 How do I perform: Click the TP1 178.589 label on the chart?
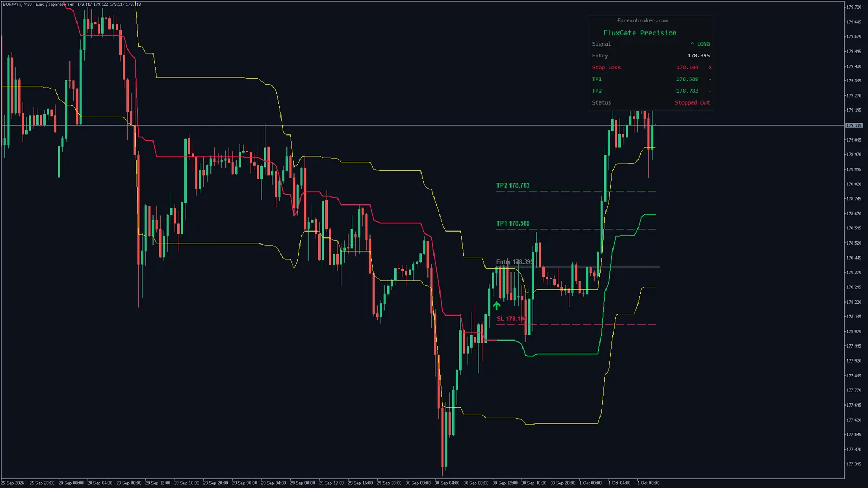pos(513,223)
